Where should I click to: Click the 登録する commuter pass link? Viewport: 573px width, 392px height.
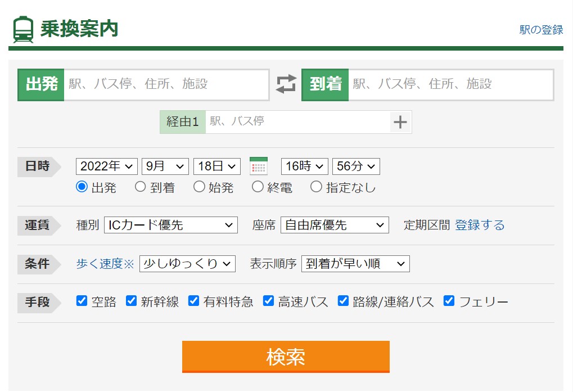coord(480,226)
